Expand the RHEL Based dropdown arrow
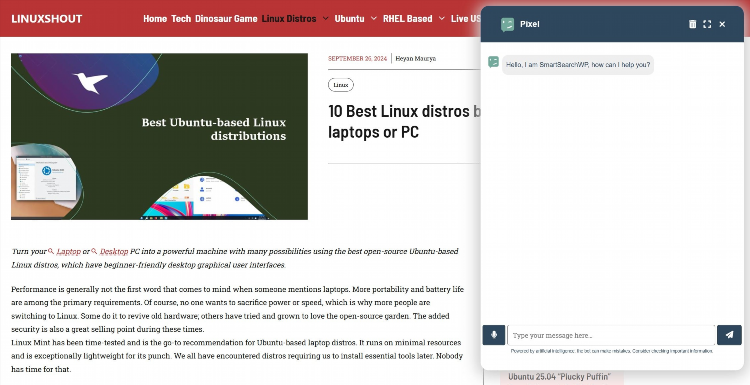The width and height of the screenshot is (750, 385). click(x=441, y=19)
